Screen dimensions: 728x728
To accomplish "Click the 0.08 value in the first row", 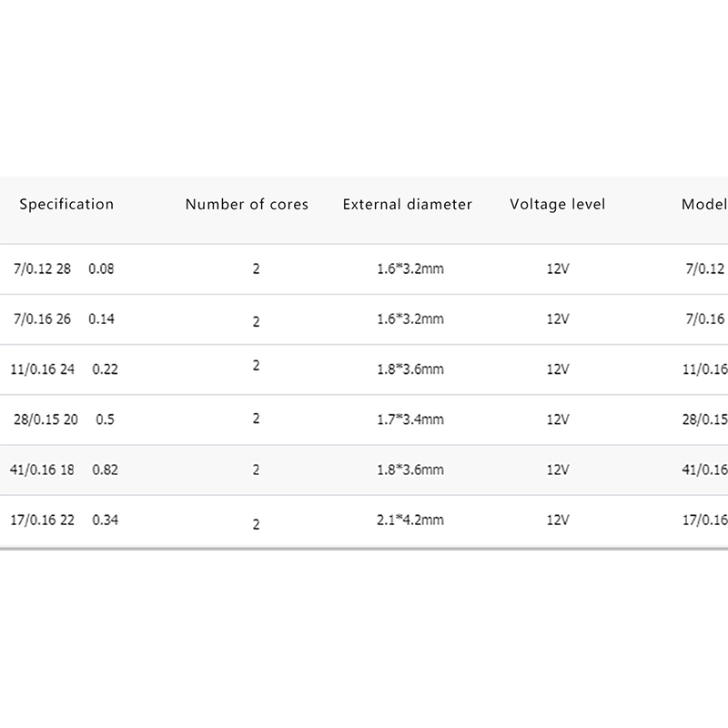I will [102, 269].
